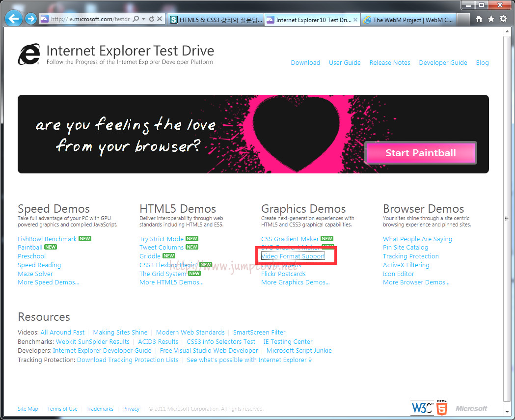Click the Internet Explorer logo in the header
Viewport: 515px width, 420px height.
coord(29,54)
